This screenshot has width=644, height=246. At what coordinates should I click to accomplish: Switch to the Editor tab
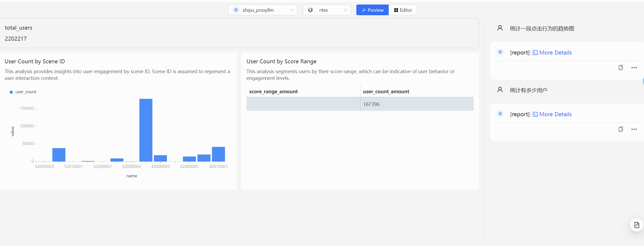(x=403, y=10)
